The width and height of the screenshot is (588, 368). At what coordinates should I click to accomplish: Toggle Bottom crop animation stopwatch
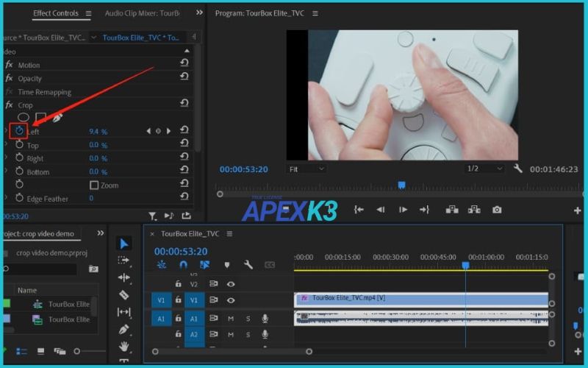pyautogui.click(x=19, y=171)
